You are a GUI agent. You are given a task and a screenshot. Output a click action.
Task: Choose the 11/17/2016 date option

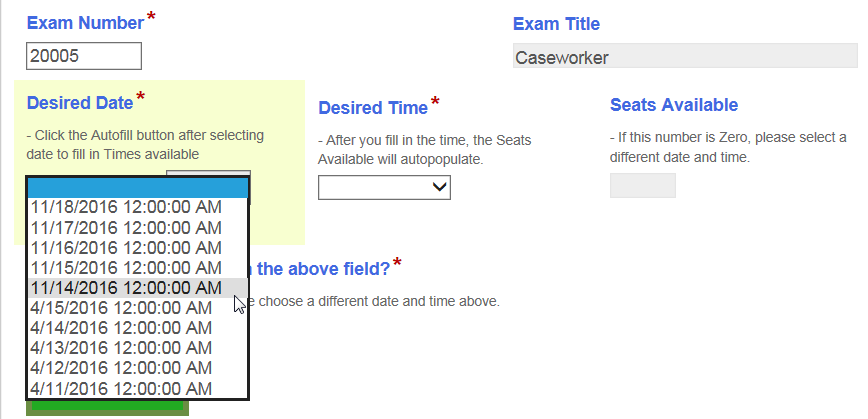[126, 227]
